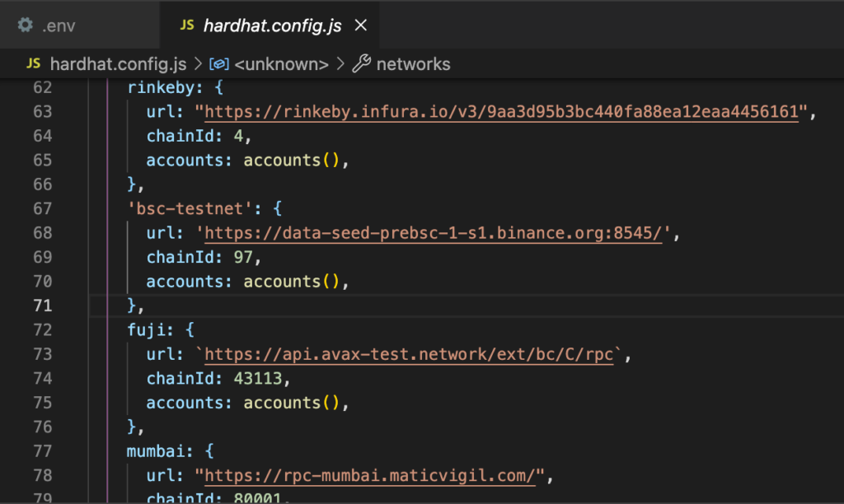Click 'url' property on line 73
This screenshot has width=844, height=504.
click(x=161, y=354)
